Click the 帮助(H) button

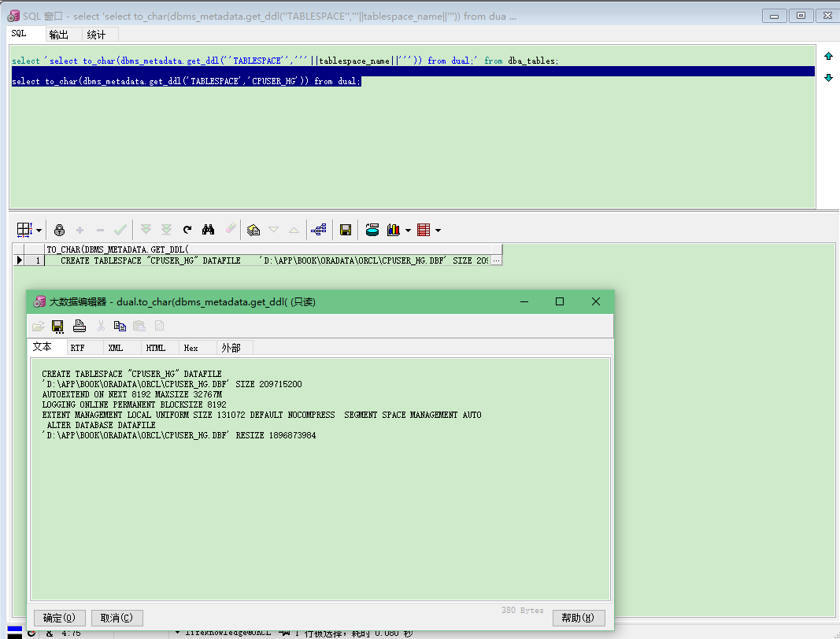coord(578,618)
